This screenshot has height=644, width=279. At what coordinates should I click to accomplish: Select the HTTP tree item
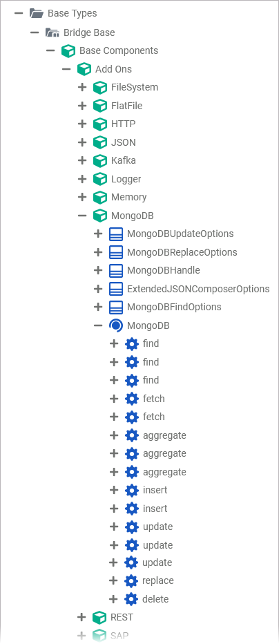coord(123,124)
